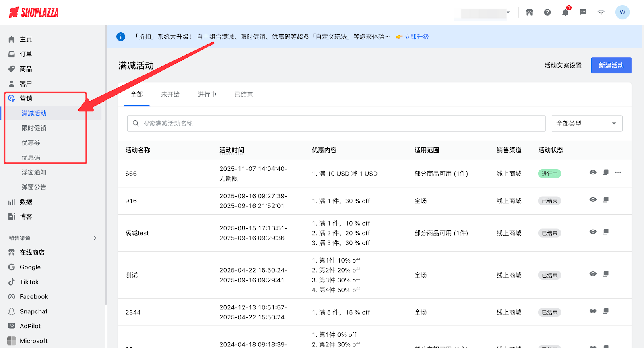The height and width of the screenshot is (348, 644).
Task: Duplicate the 666 campaign via copy icon
Action: [605, 172]
